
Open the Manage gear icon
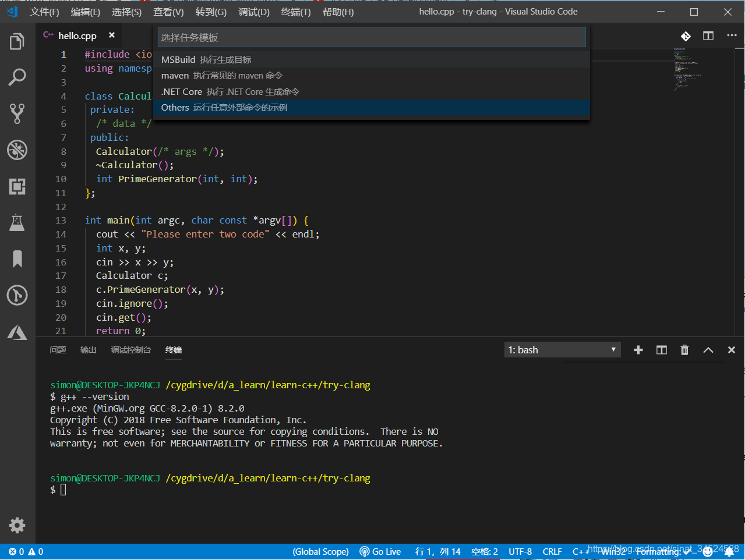point(17,525)
